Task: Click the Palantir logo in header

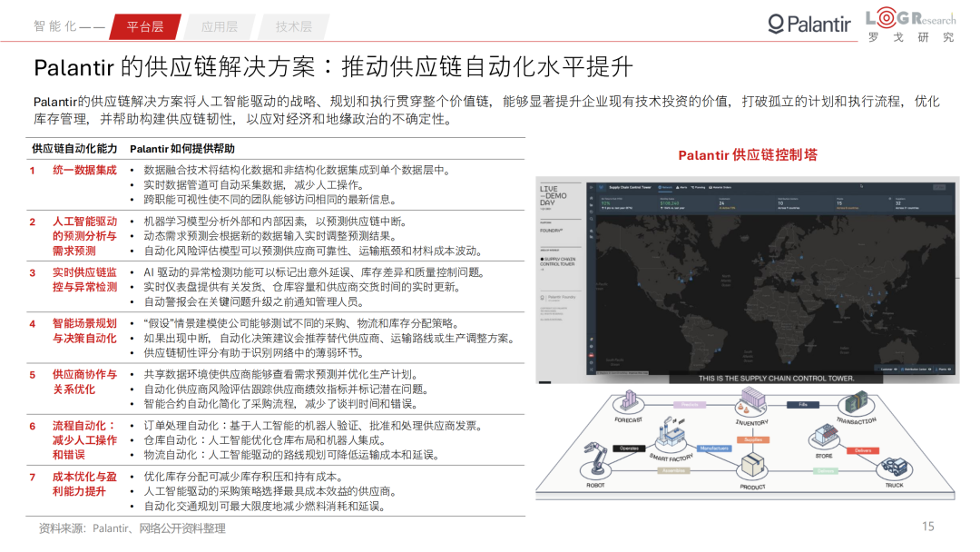Action: [809, 25]
